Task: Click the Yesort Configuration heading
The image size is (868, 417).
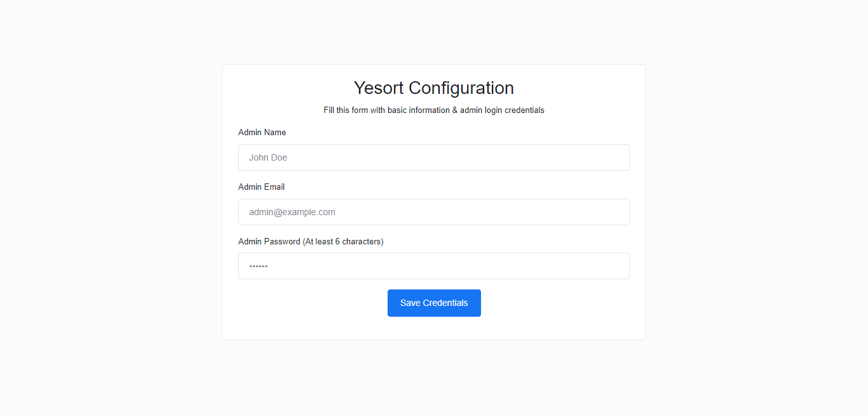Action: point(434,88)
